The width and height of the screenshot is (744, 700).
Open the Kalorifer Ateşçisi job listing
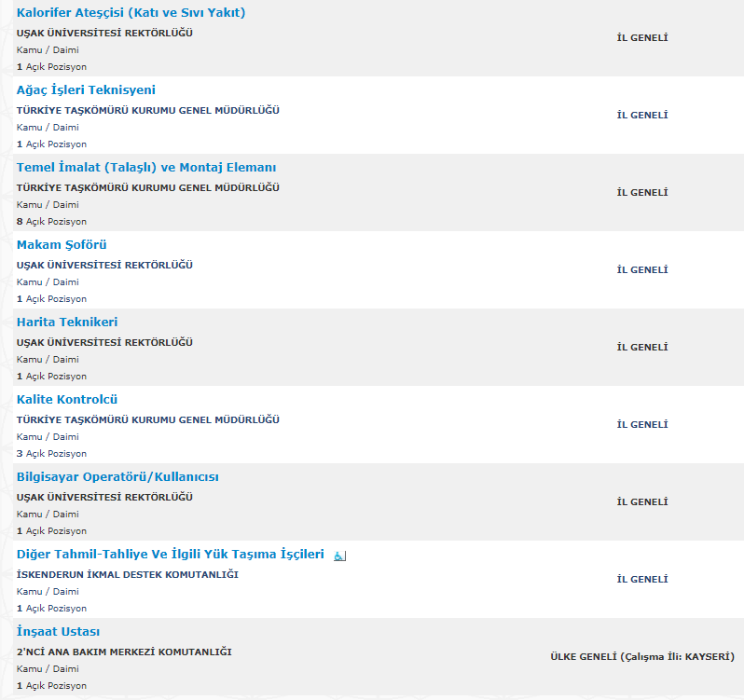click(x=131, y=13)
